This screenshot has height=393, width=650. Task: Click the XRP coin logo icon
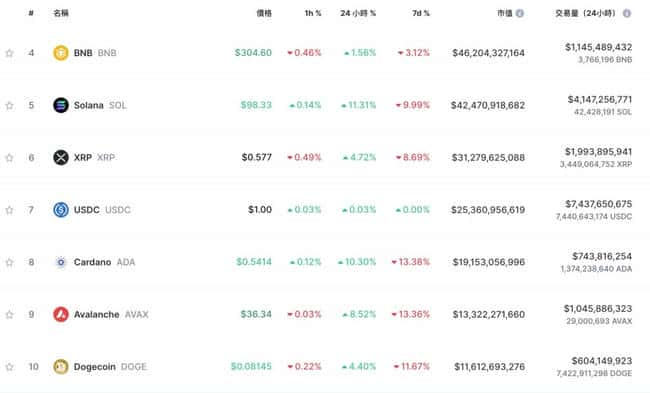tap(61, 158)
